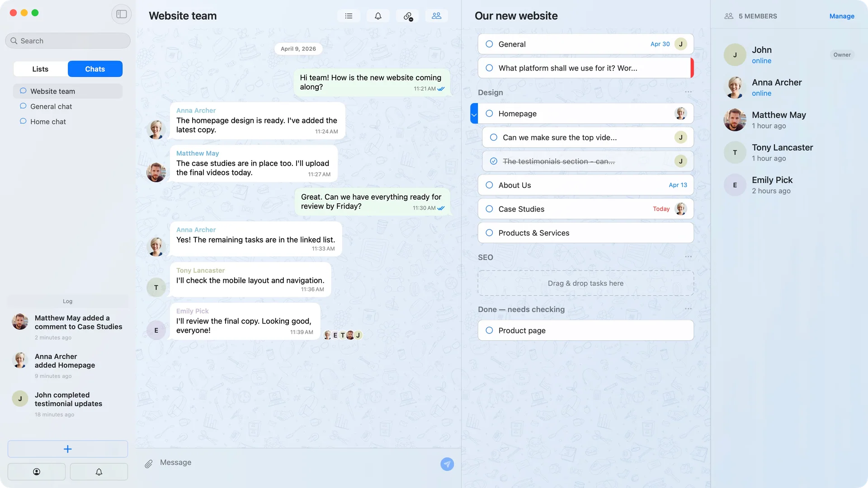Click read-receipt avatars under Emily's message
This screenshot has height=488, width=868.
(x=343, y=335)
